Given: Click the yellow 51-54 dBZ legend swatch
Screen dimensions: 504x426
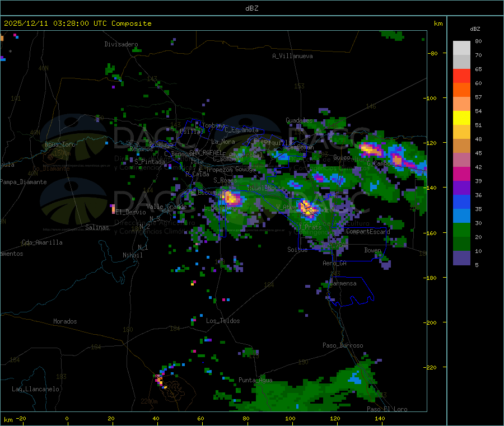Looking at the screenshot, I should (461, 118).
